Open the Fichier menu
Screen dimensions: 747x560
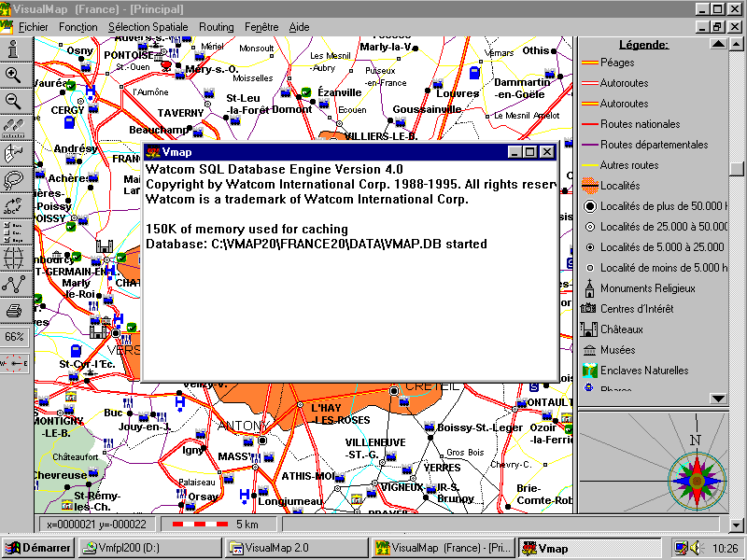(33, 27)
